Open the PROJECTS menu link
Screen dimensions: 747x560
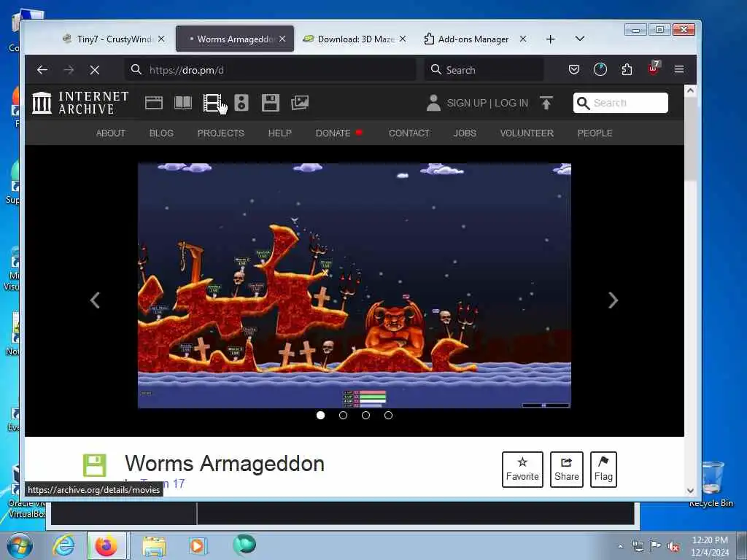click(x=220, y=133)
